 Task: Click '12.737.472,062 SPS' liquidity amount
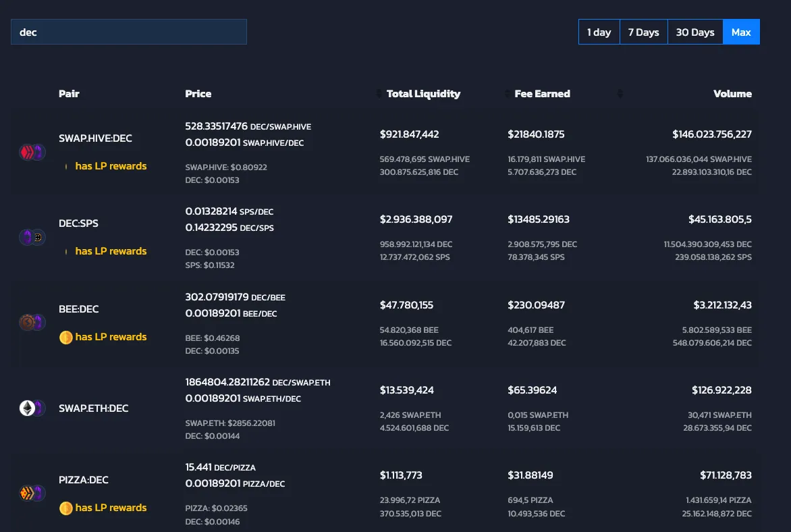(414, 257)
